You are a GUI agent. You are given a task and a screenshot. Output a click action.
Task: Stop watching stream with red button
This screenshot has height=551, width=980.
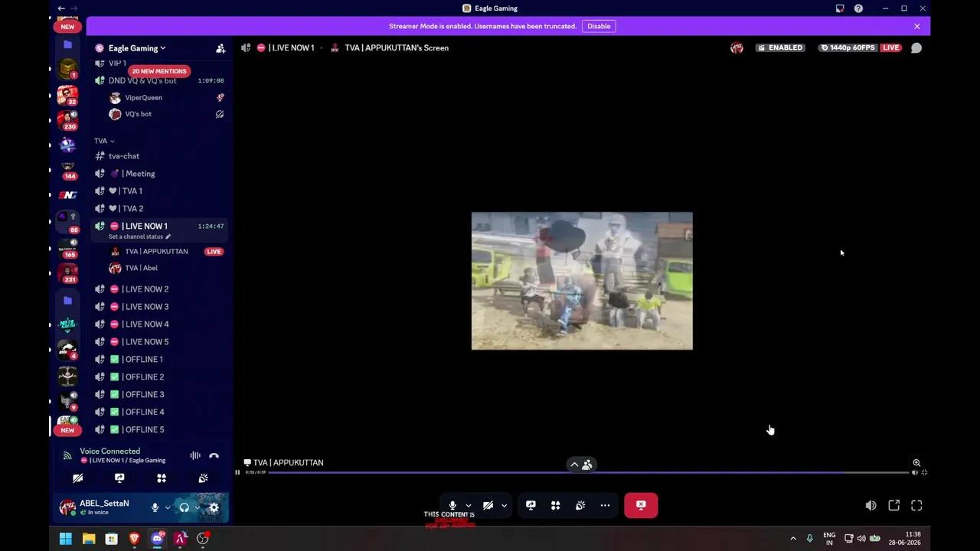coord(641,505)
